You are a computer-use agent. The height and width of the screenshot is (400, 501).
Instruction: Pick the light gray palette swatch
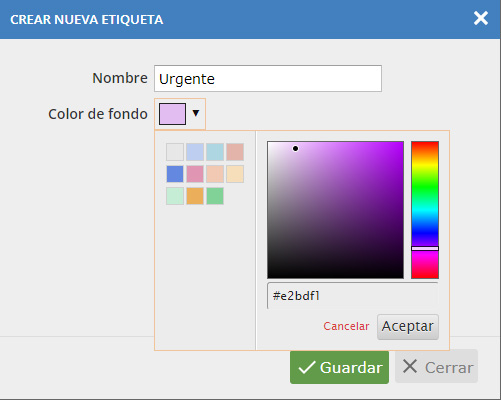point(175,152)
